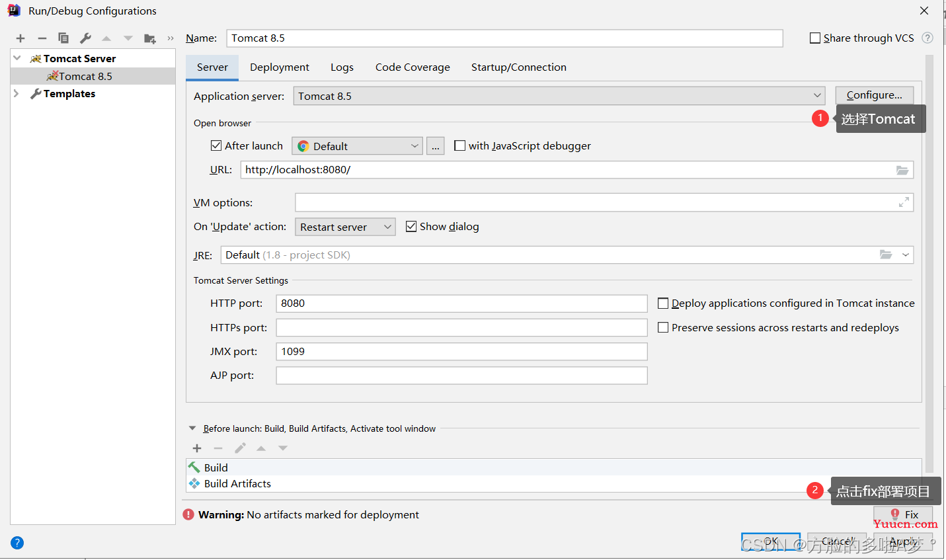
Task: Click the Cancel button
Action: 837,541
